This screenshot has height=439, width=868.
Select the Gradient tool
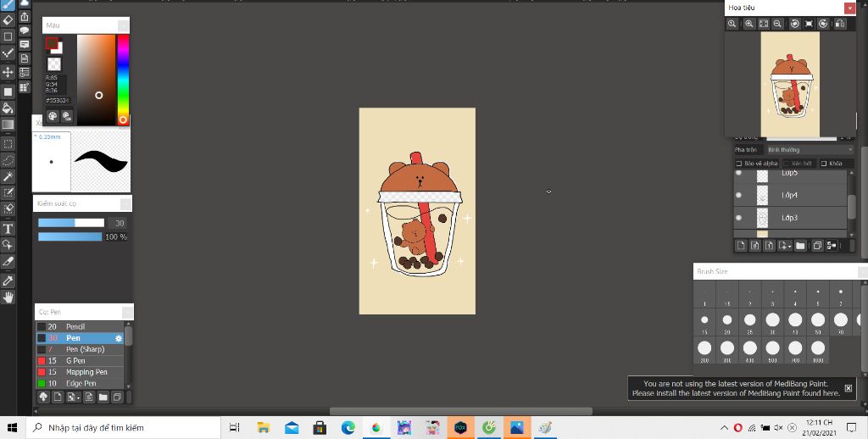coord(8,124)
